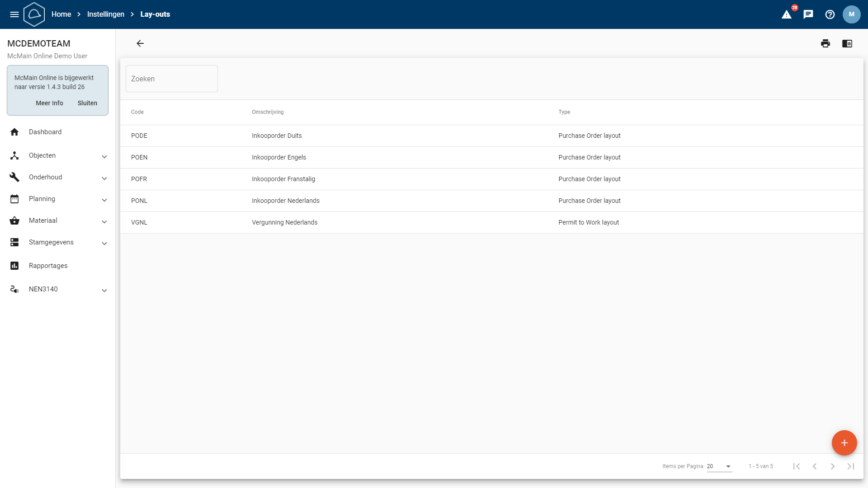The image size is (868, 488).
Task: Toggle the side panel view icon
Action: click(847, 43)
